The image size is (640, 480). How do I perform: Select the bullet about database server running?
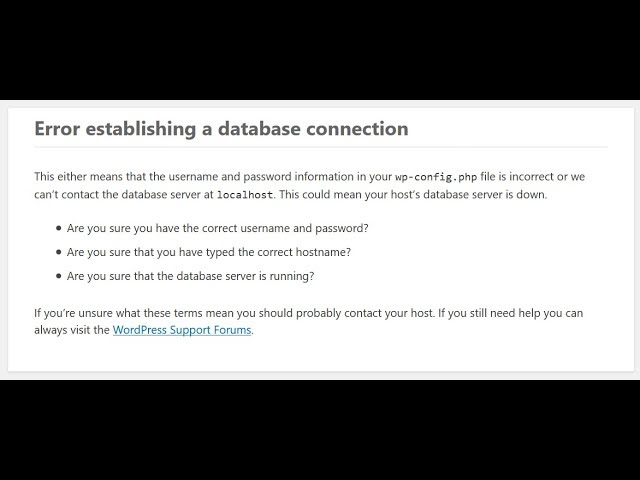pos(191,276)
